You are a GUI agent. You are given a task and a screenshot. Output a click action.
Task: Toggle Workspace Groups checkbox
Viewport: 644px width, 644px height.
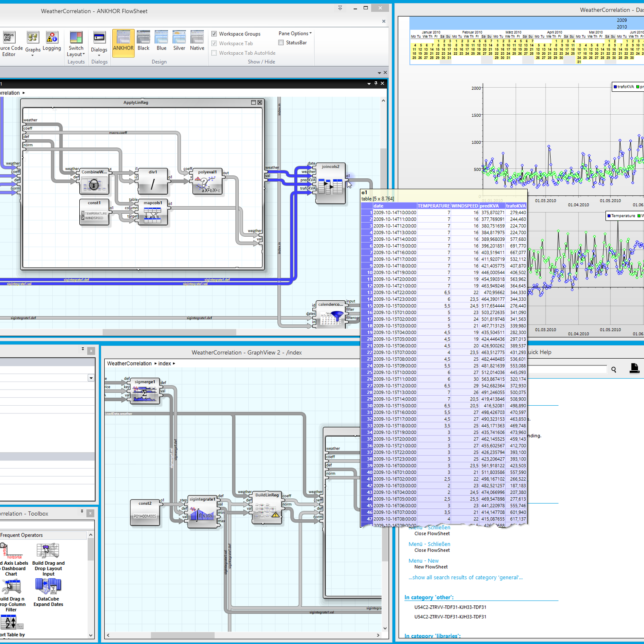click(x=214, y=34)
